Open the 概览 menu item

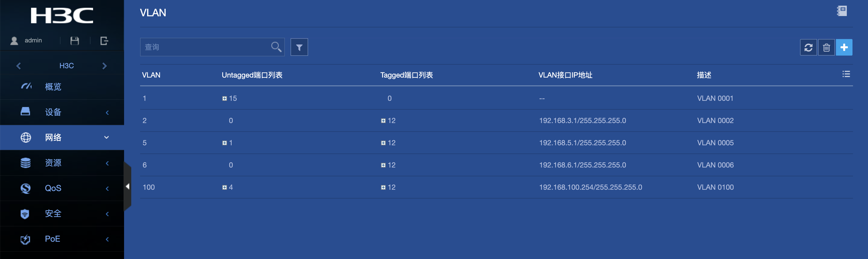point(62,87)
